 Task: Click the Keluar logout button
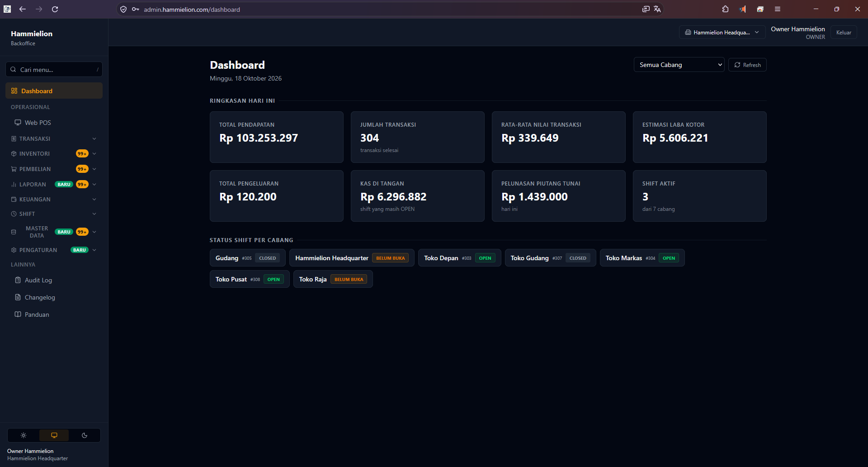coord(844,32)
